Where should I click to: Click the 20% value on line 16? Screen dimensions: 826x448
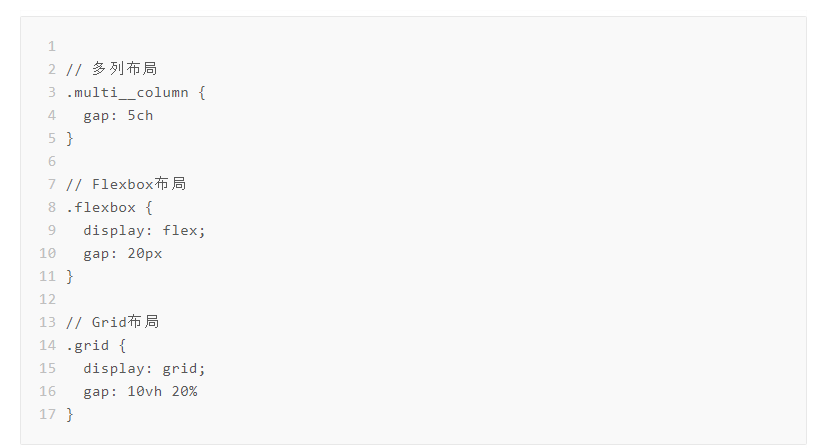184,392
